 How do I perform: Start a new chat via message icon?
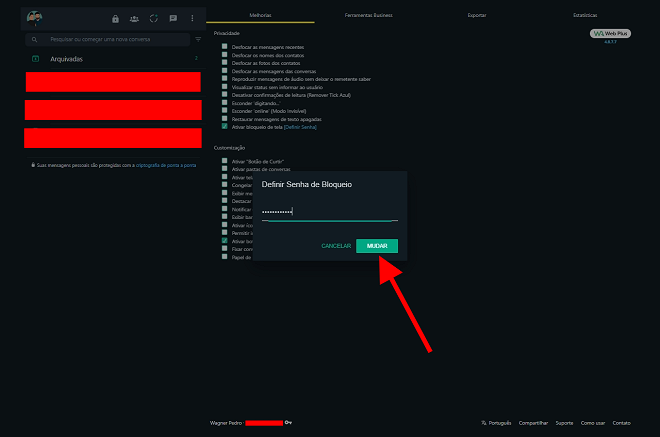coord(173,18)
